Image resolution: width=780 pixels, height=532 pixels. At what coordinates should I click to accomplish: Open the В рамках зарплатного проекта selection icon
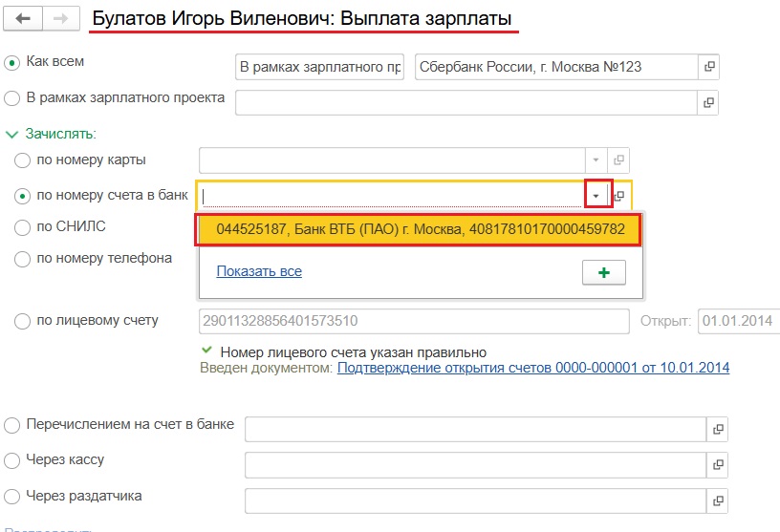tap(708, 100)
